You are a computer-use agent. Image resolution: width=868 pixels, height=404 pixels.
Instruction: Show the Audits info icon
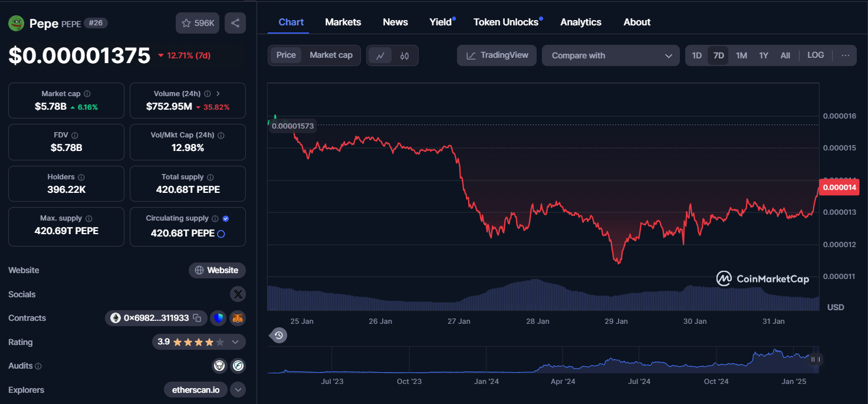point(38,366)
